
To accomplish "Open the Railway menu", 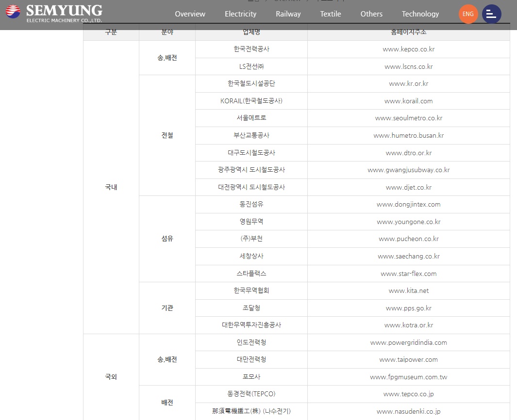I will pyautogui.click(x=288, y=14).
